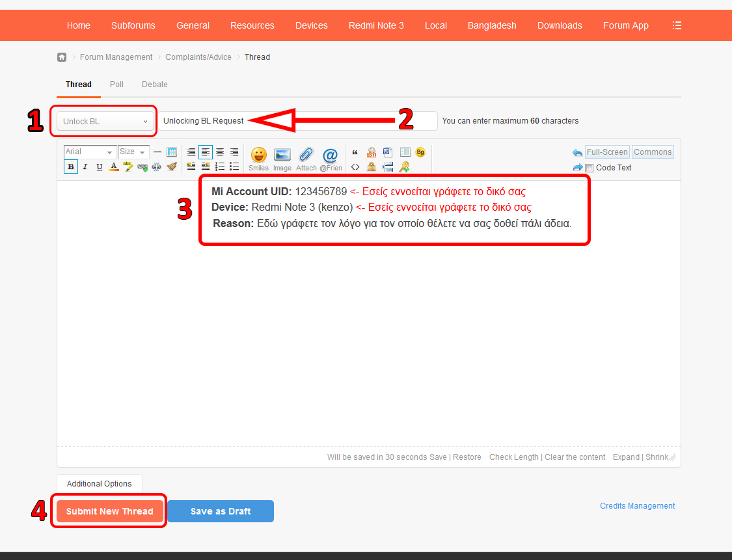Viewport: 732px width, 560px height.
Task: Open the Downloads menu item
Action: coord(560,25)
